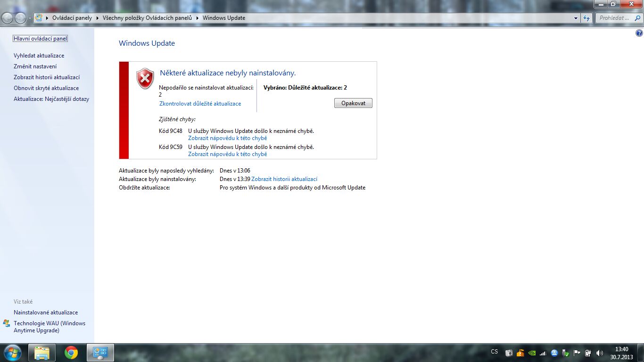Click the power plug battery tray icon
The image size is (644, 362).
click(x=588, y=353)
